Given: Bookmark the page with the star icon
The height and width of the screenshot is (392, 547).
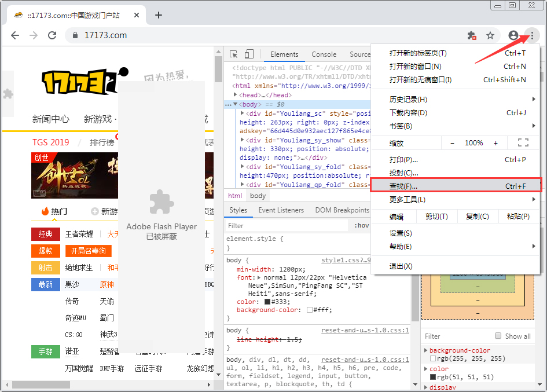Looking at the screenshot, I should click(490, 35).
